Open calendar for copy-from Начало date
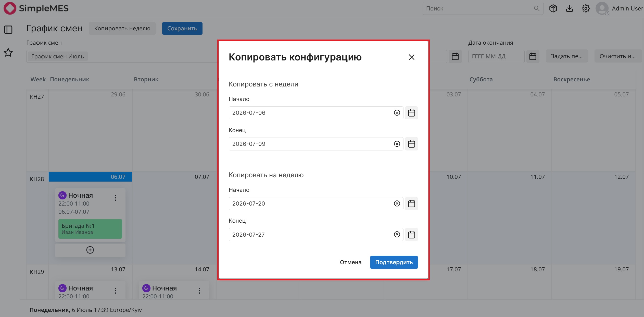 click(x=411, y=113)
